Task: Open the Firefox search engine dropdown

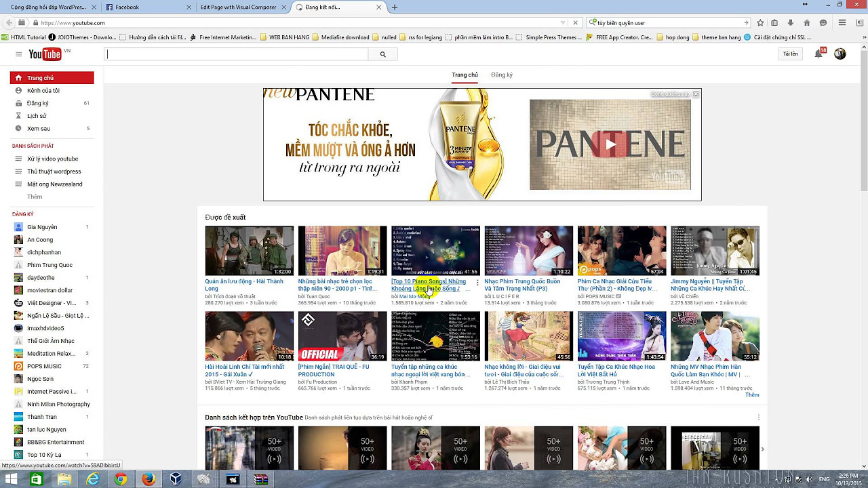Action: (591, 22)
